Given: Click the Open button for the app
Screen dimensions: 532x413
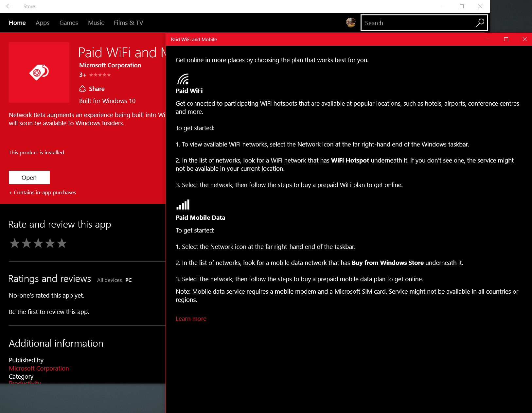Looking at the screenshot, I should click(29, 178).
